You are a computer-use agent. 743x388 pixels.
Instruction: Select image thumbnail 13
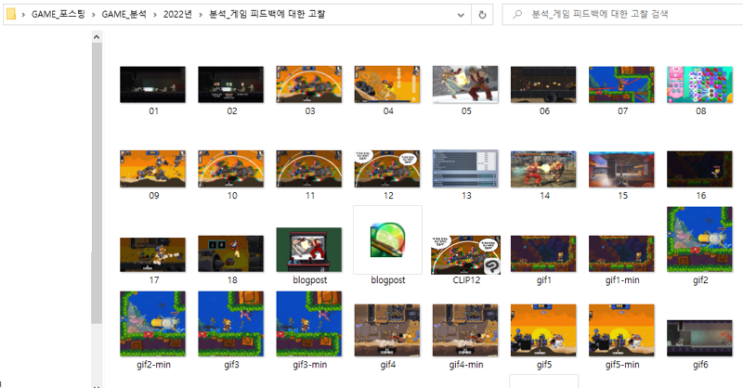click(x=465, y=169)
